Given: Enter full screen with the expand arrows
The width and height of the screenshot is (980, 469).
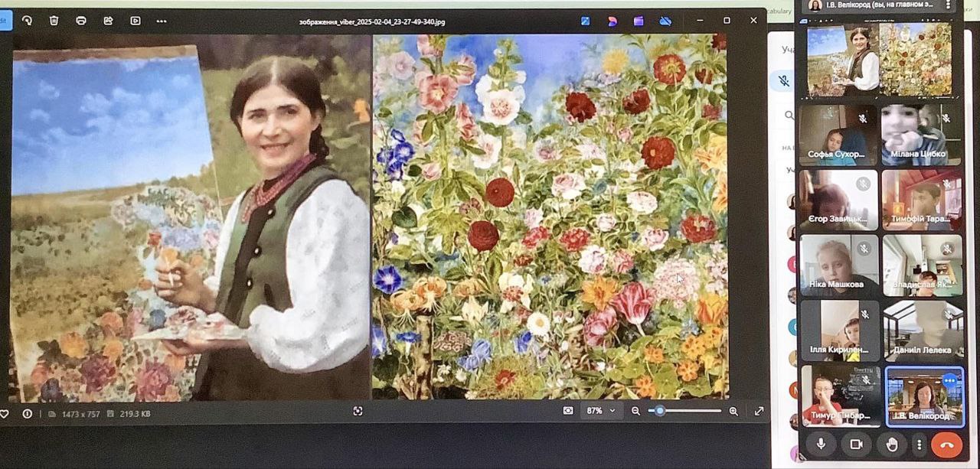Looking at the screenshot, I should pos(759,411).
